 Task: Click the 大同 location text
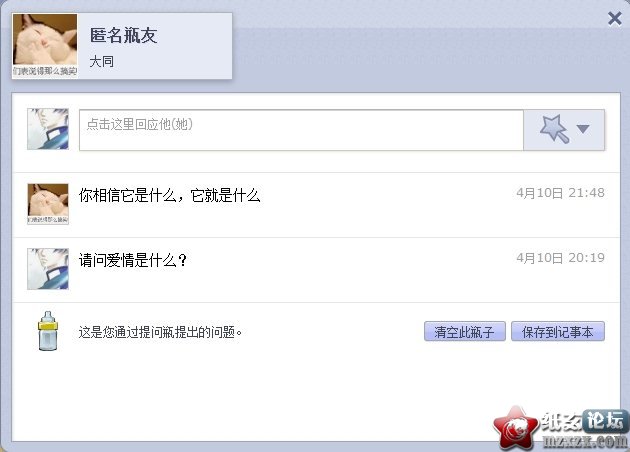[x=102, y=61]
